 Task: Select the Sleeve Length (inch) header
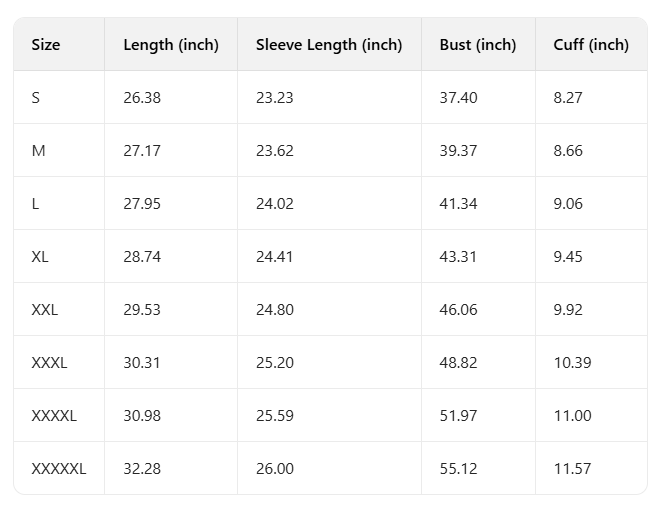(329, 45)
